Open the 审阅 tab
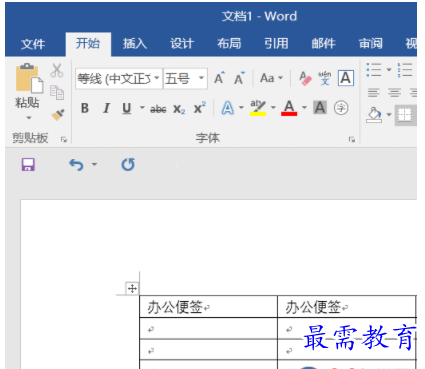 coord(370,43)
